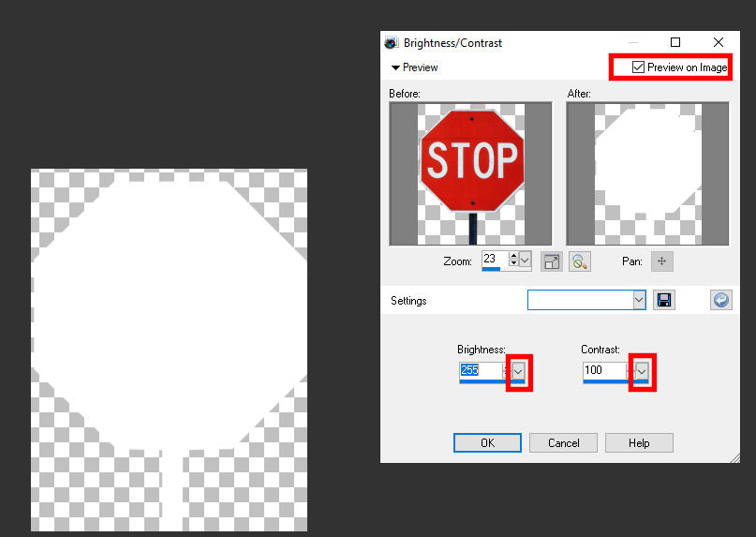This screenshot has height=537, width=756.
Task: Click the white stop sign image on canvas
Action: pyautogui.click(x=169, y=351)
